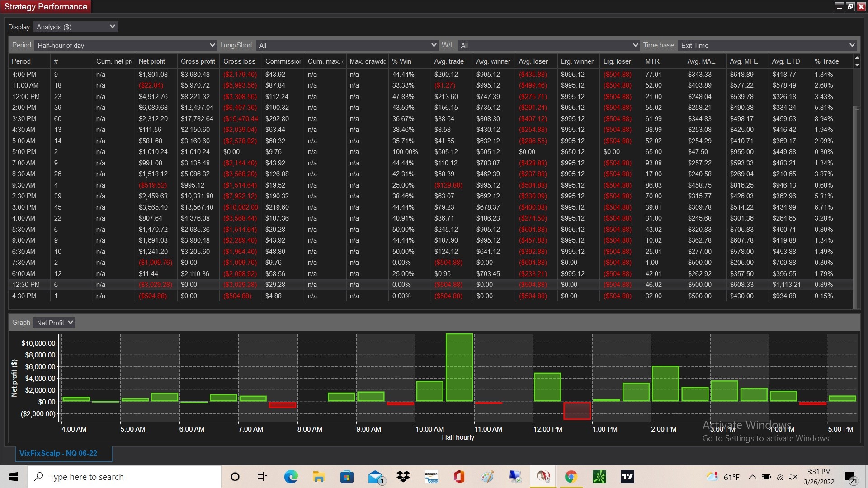Expand the Display Analysis ($) dropdown
This screenshot has height=488, width=868.
point(76,27)
